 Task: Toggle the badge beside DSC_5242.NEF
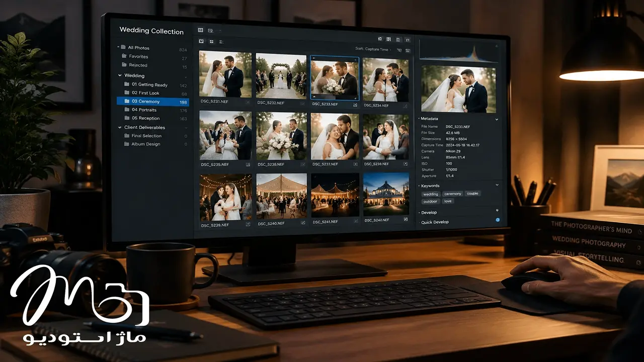click(x=406, y=220)
